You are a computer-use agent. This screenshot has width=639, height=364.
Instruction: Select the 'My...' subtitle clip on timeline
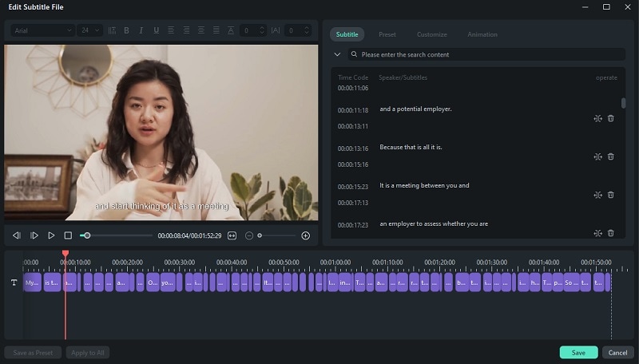tap(32, 283)
